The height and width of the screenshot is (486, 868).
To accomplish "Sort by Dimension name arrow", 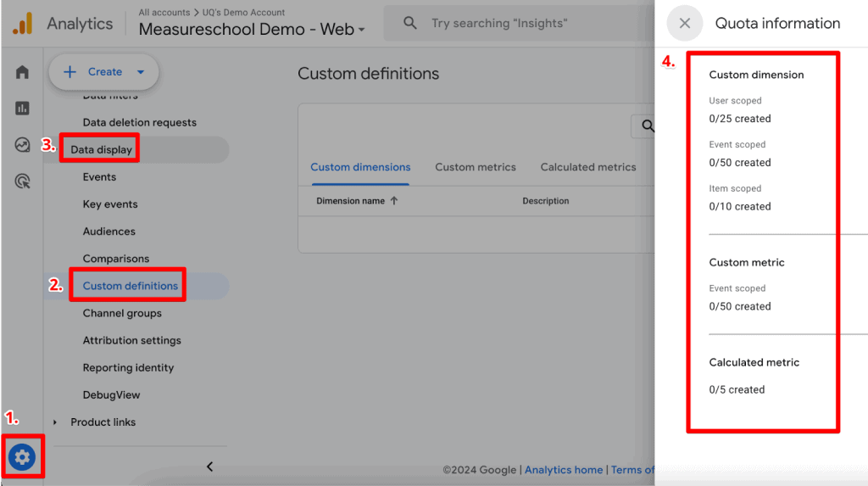I will [394, 201].
